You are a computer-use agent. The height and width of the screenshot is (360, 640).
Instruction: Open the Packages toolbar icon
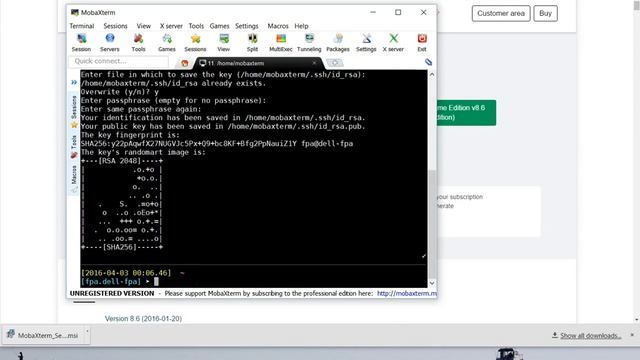point(338,42)
